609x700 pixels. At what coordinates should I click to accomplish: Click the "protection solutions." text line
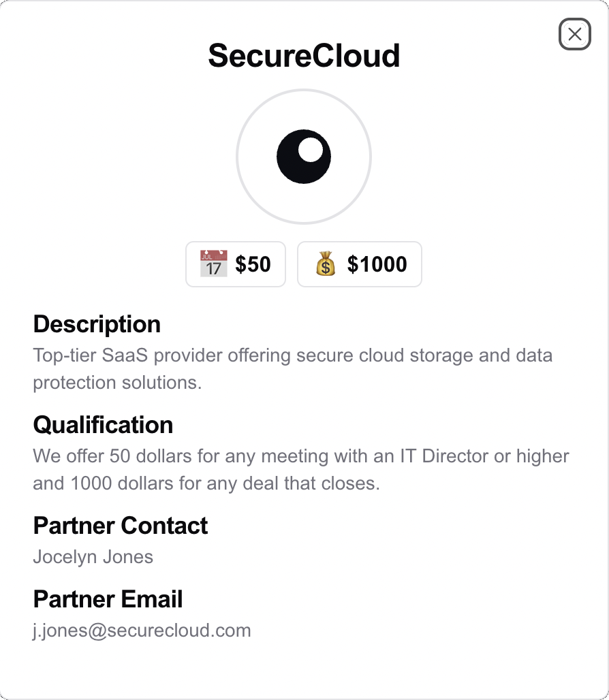click(117, 383)
